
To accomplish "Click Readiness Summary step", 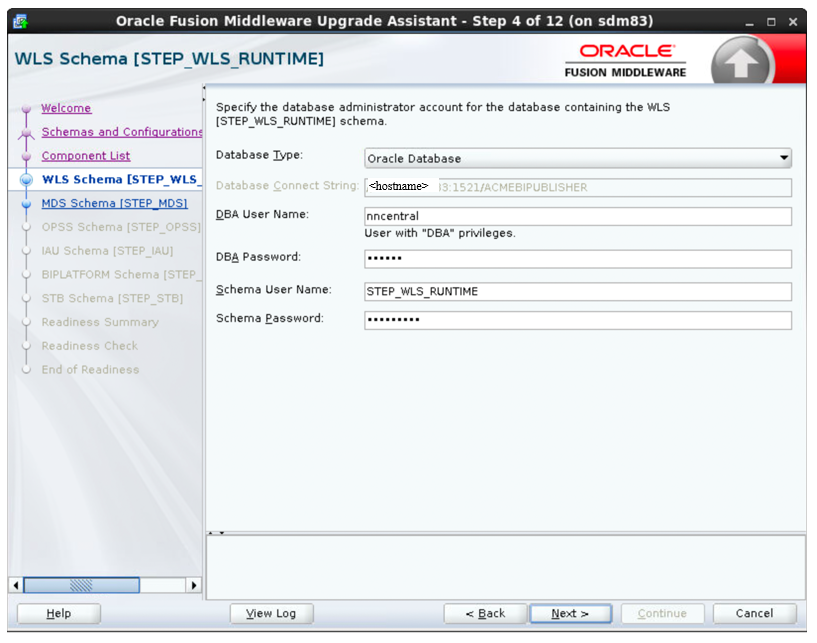I will point(100,322).
